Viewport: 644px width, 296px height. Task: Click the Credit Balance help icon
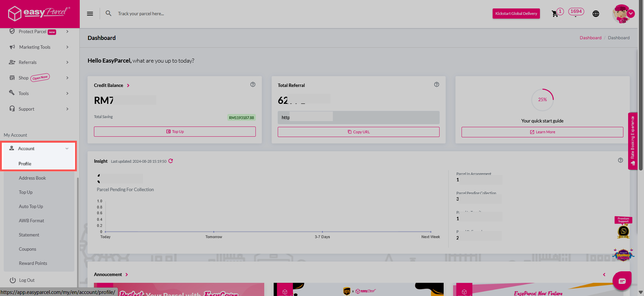[253, 85]
